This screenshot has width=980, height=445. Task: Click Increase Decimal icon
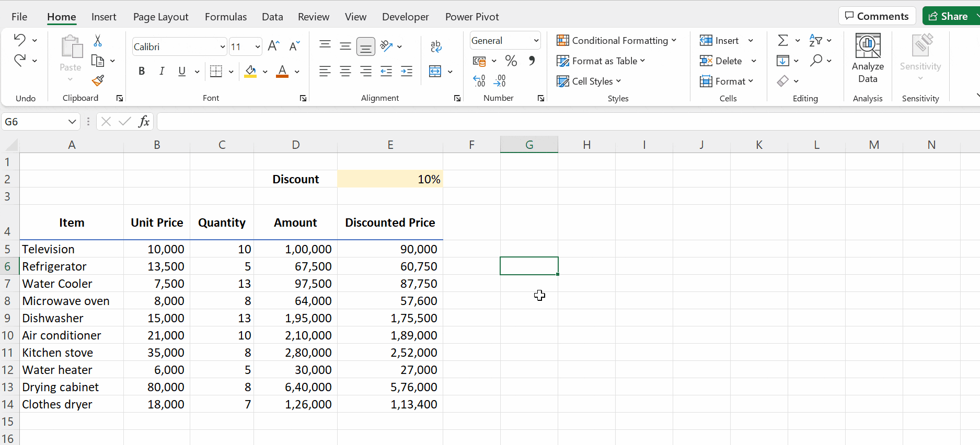tap(479, 80)
